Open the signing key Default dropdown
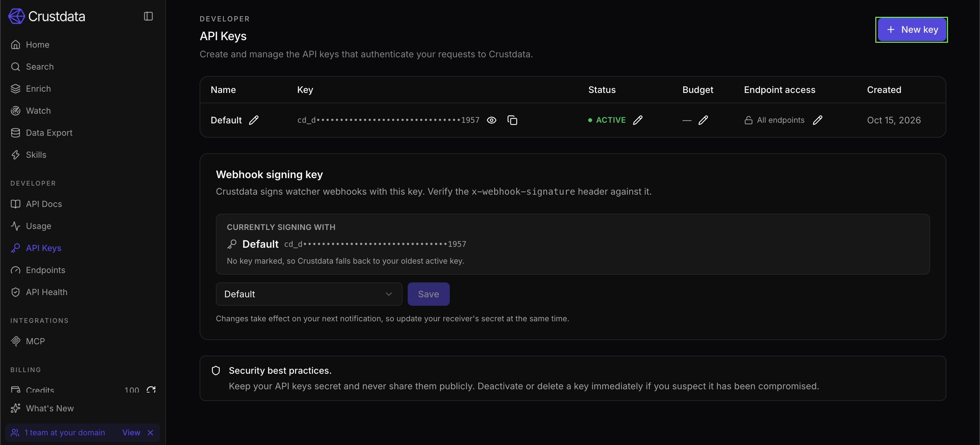The width and height of the screenshot is (980, 445). [309, 294]
